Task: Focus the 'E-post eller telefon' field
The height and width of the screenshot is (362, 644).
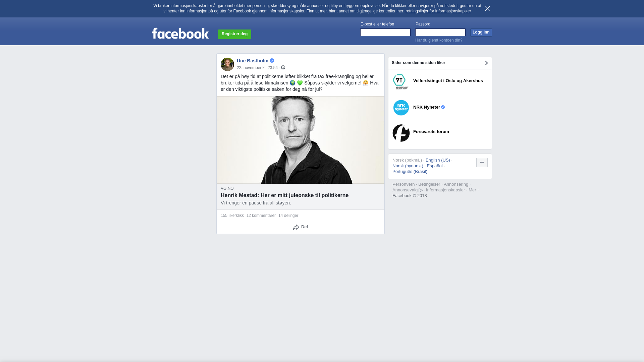Action: (x=385, y=32)
